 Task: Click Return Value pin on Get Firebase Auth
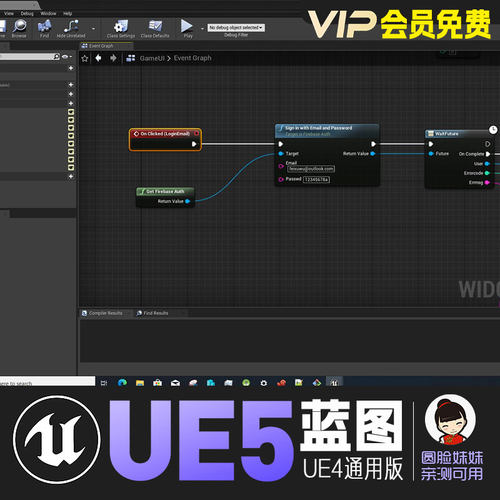(x=187, y=201)
